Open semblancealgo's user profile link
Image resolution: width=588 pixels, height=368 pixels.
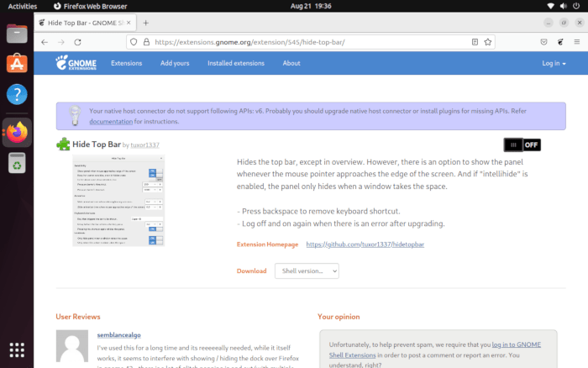coord(119,335)
